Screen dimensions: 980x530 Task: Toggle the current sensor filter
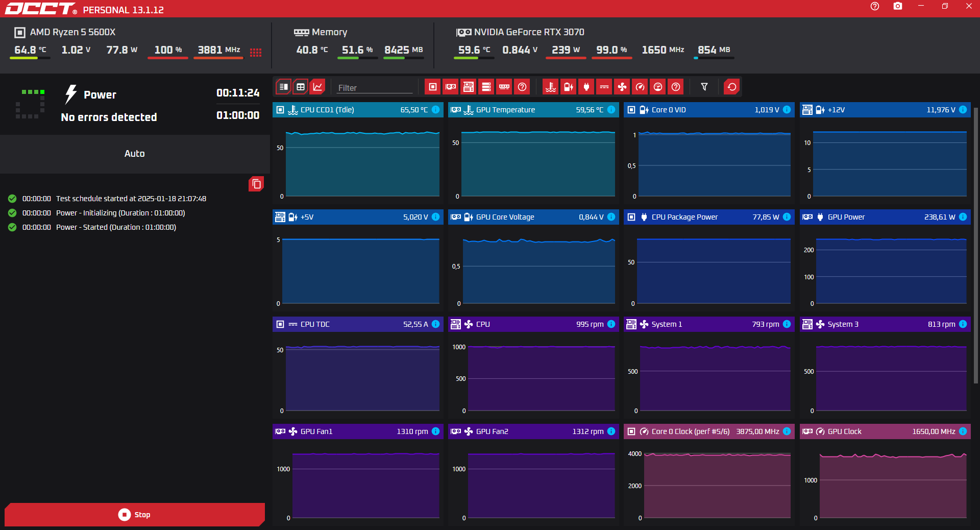[x=604, y=87]
